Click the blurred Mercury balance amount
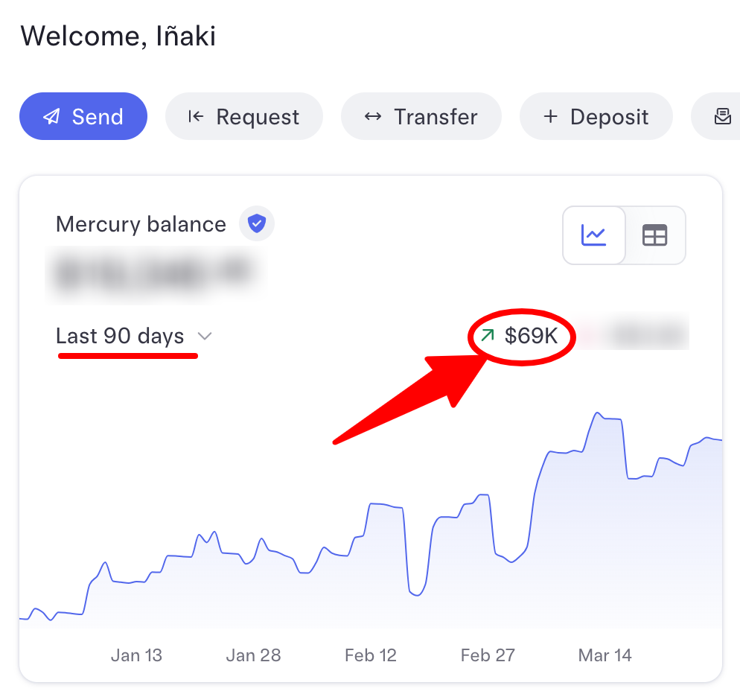Screen dimensions: 740x700 (x=154, y=274)
